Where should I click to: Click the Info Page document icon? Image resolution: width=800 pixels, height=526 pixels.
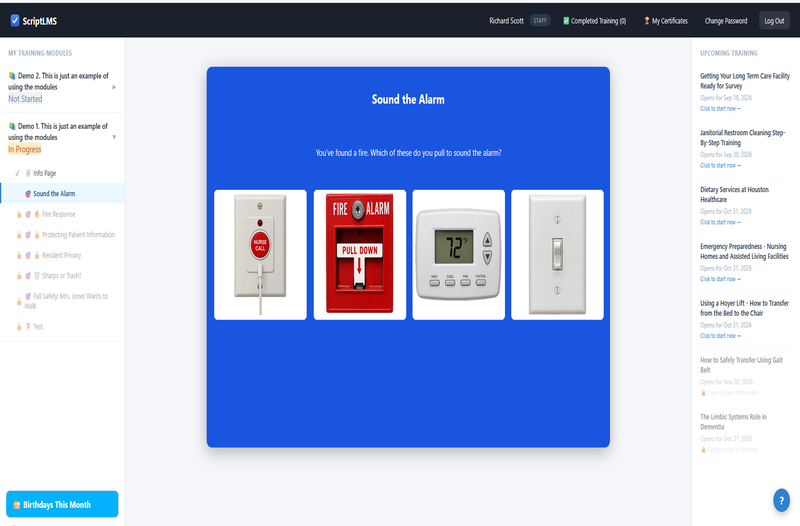pos(28,173)
